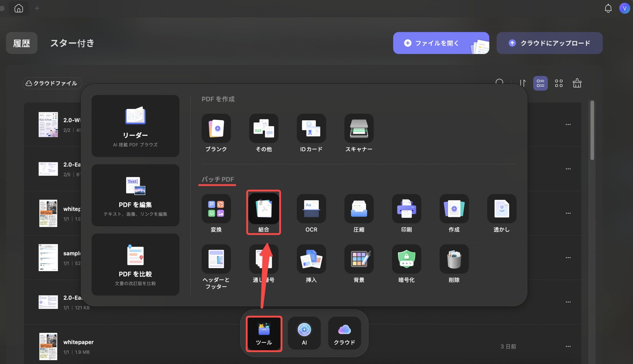The height and width of the screenshot is (364, 633).
Task: Open the スキャナー scanner tool
Action: click(x=359, y=128)
